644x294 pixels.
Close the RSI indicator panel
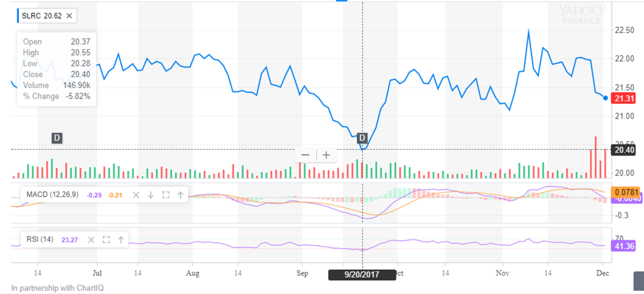point(91,240)
